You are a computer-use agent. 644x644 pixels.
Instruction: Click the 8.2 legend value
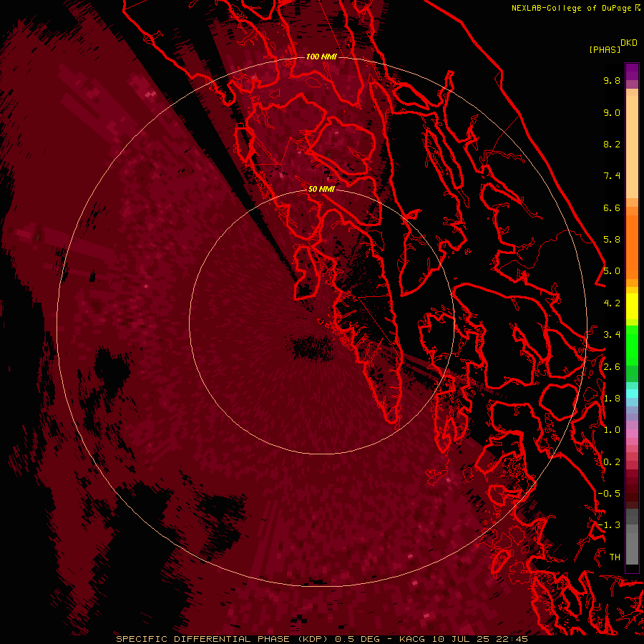point(612,144)
